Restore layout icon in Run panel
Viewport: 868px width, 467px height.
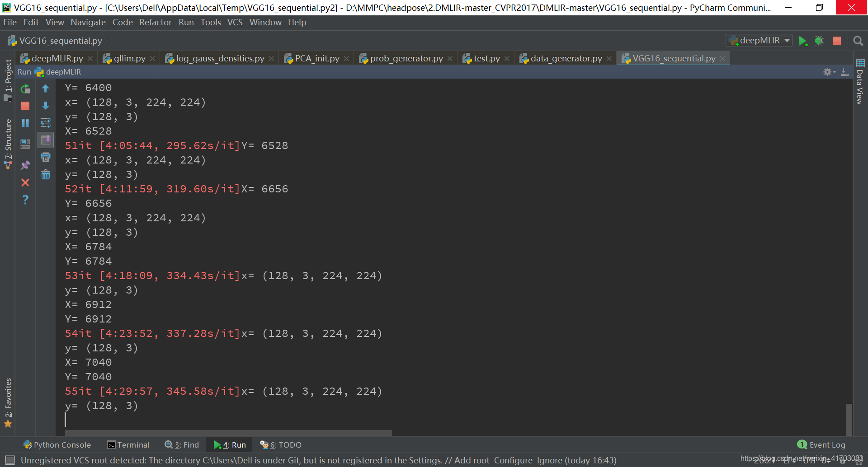click(25, 144)
